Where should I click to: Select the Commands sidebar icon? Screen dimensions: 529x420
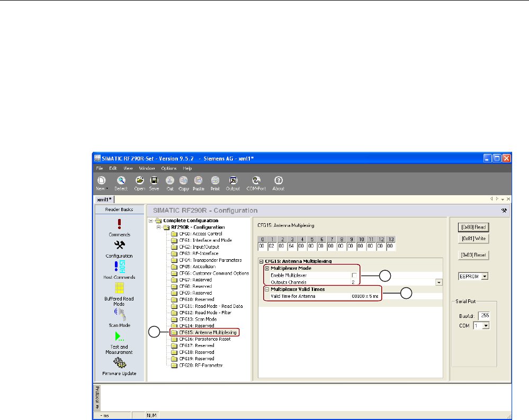120,224
